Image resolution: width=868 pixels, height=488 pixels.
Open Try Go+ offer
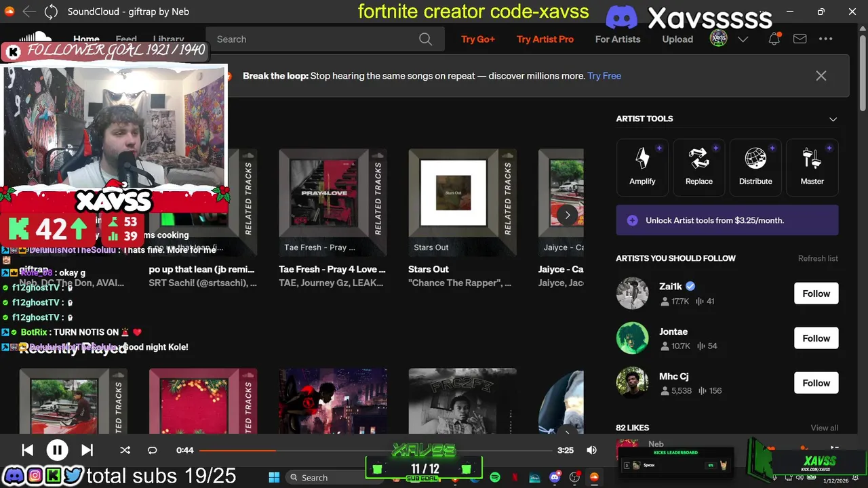point(478,39)
